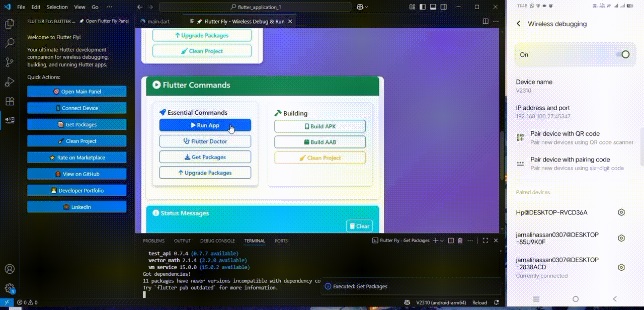Split the terminal panel
The width and height of the screenshot is (644, 310).
[x=451, y=241]
